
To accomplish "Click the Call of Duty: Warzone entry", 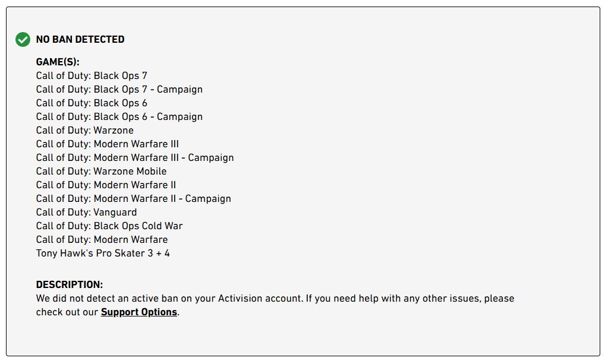I will 84,131.
